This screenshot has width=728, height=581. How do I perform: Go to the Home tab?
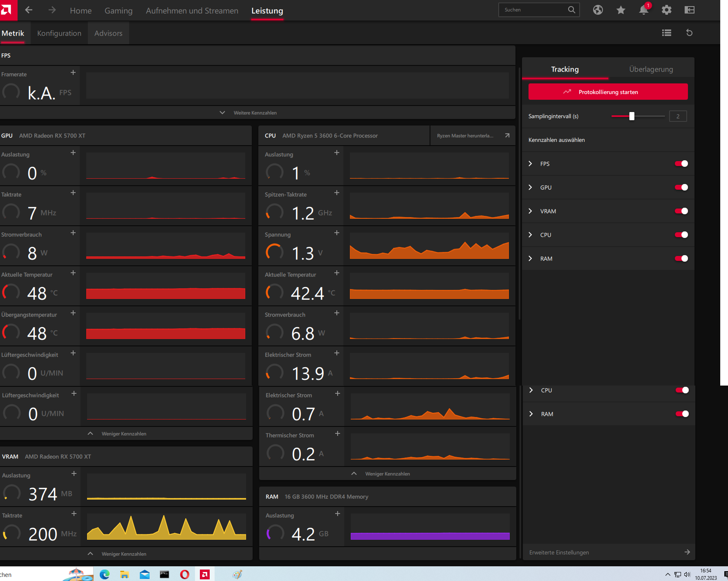click(x=81, y=11)
